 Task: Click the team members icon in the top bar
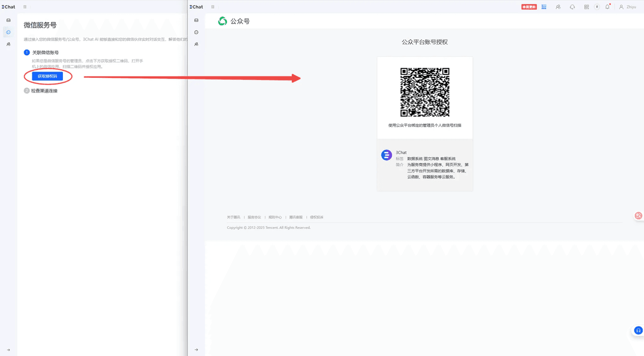point(558,7)
